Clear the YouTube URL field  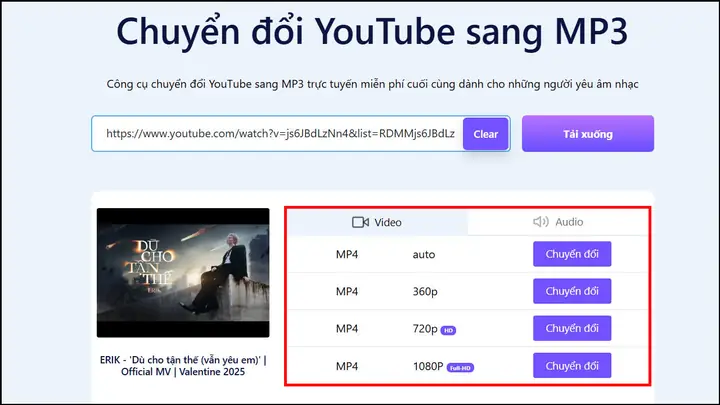pos(485,134)
